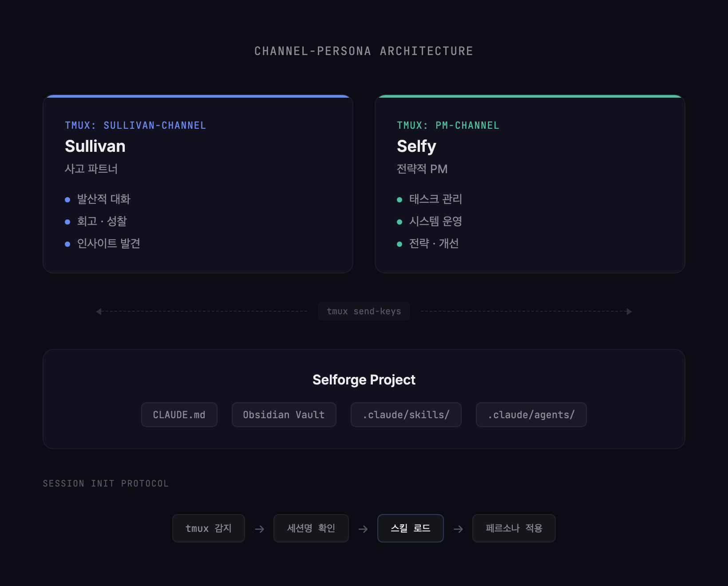
Task: Select the CLAUDE.md chip
Action: click(x=179, y=415)
